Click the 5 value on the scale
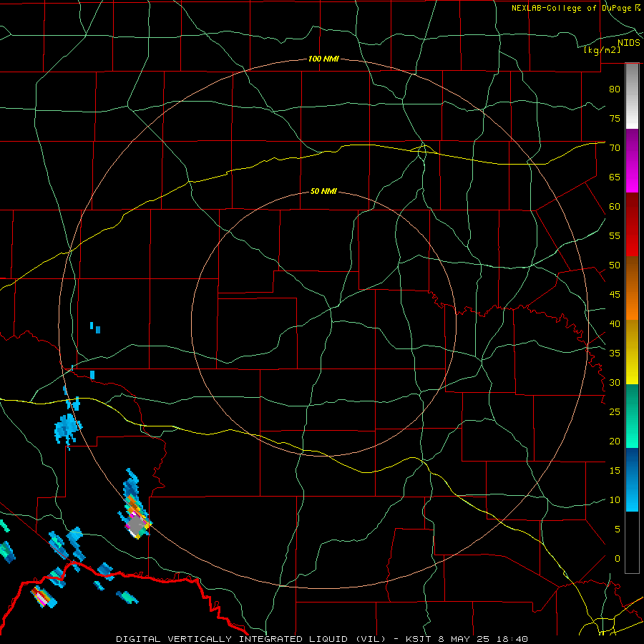The image size is (644, 644). click(617, 529)
